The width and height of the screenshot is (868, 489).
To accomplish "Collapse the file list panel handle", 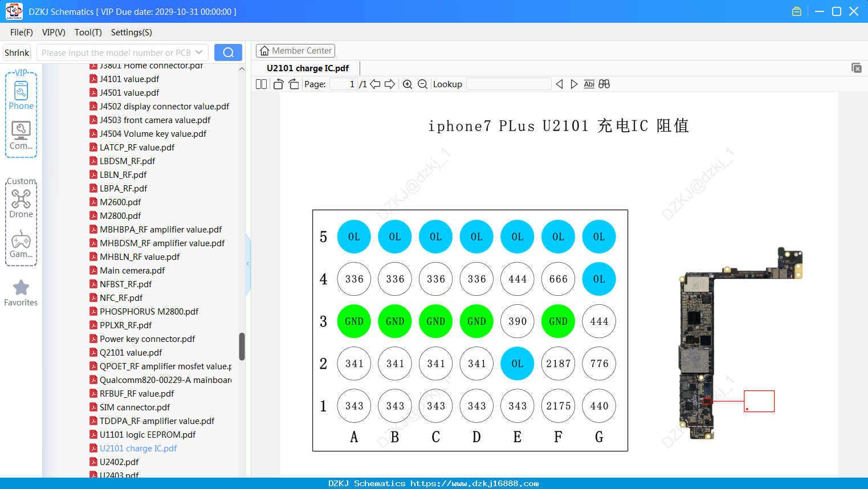I will [x=248, y=263].
